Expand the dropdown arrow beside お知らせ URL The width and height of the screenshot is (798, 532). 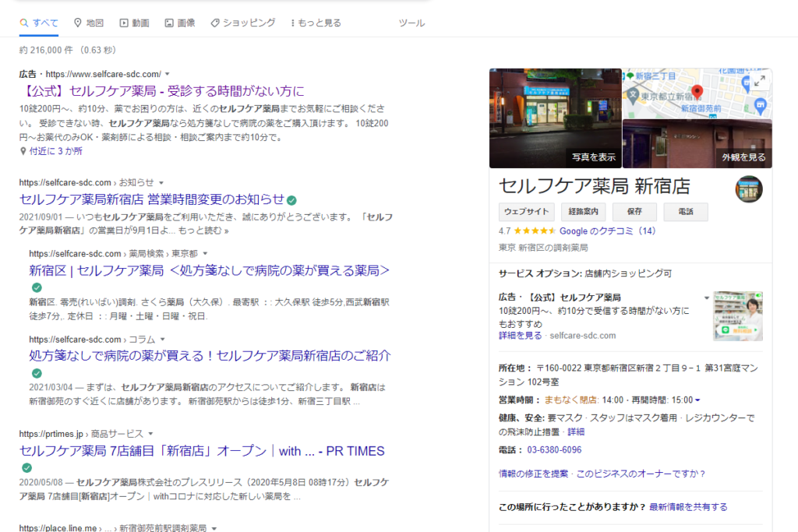[161, 182]
